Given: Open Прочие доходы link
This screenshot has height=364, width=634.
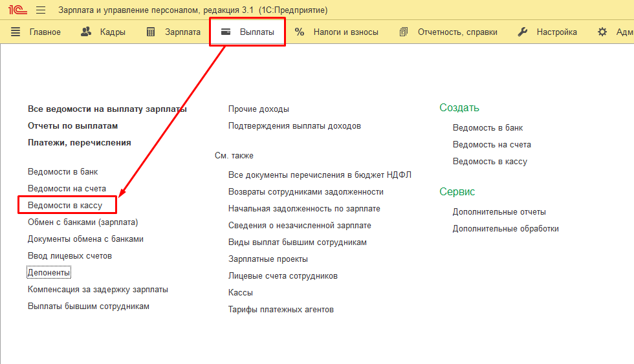Looking at the screenshot, I should pos(259,109).
